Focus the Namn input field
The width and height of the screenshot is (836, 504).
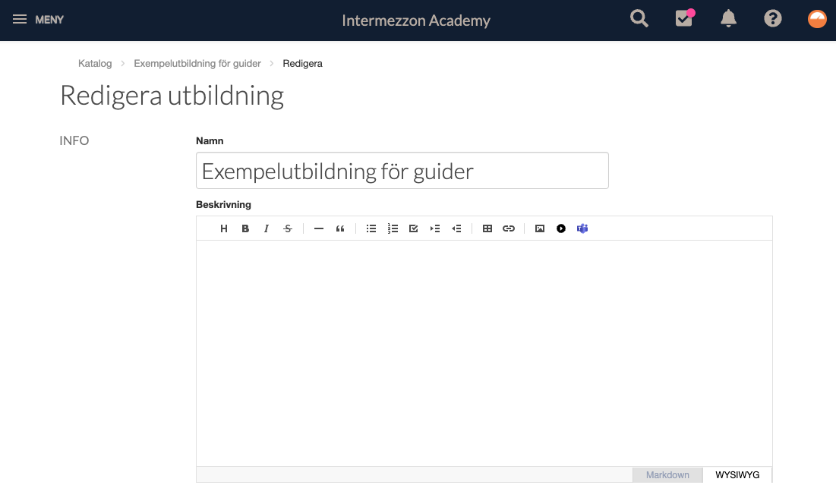[402, 171]
